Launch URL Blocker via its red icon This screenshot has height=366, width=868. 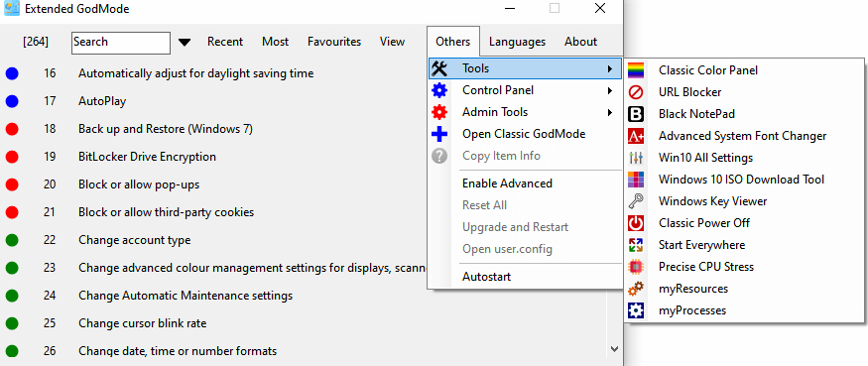636,92
